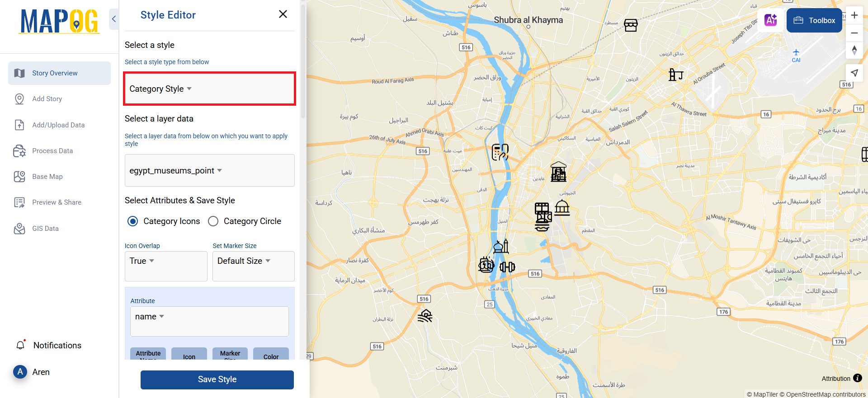This screenshot has width=868, height=398.
Task: Click the building museum marker icon
Action: tap(558, 172)
